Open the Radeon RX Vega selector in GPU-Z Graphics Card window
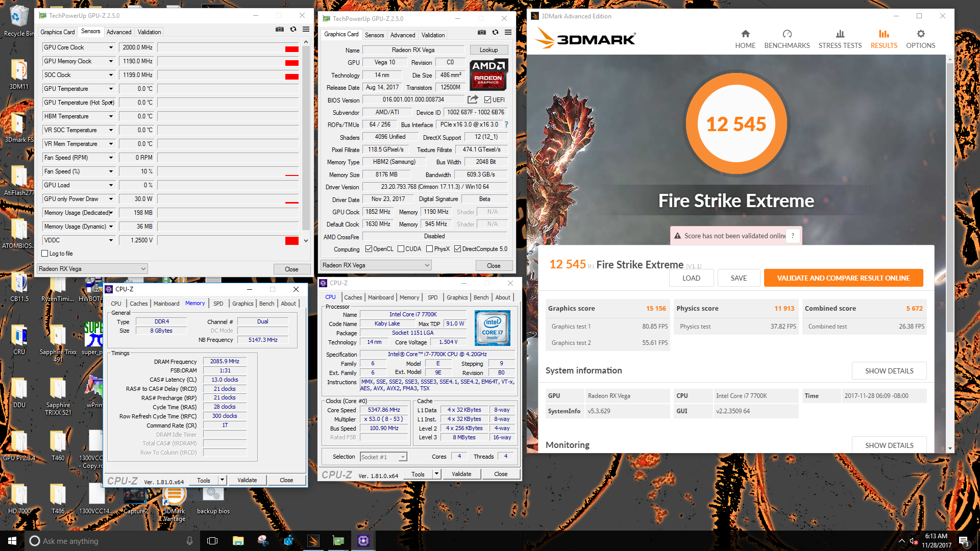The width and height of the screenshot is (980, 551). [376, 265]
